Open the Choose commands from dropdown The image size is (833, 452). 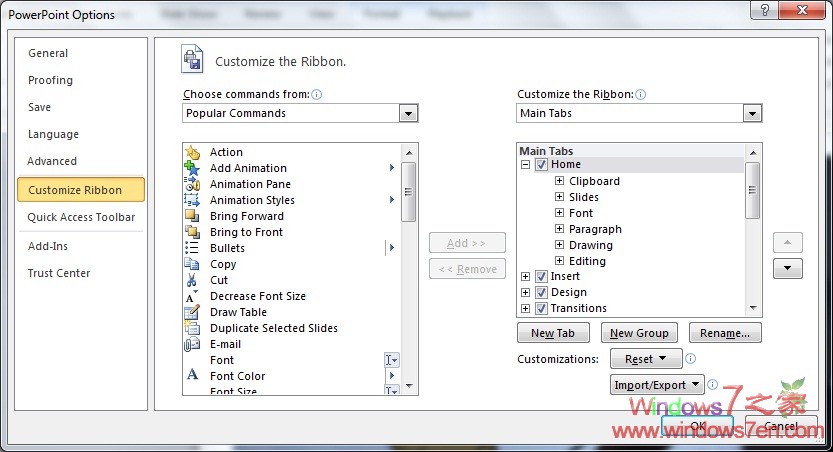tap(408, 114)
